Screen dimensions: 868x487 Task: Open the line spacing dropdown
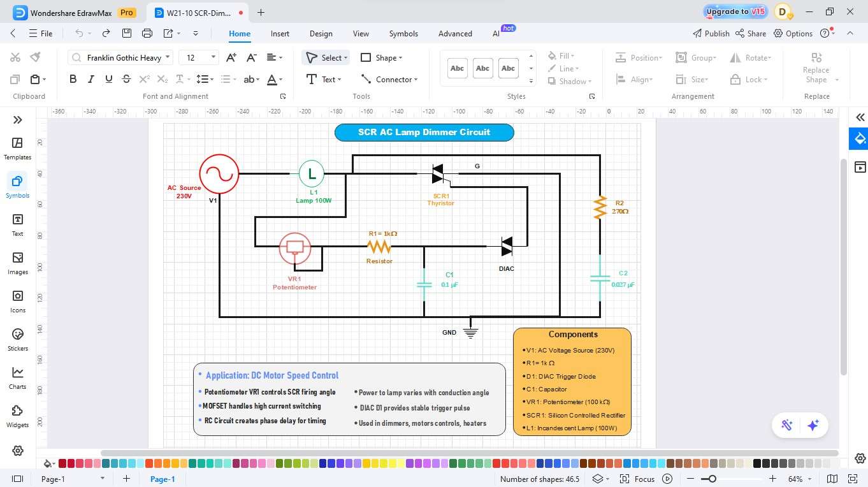click(x=205, y=79)
